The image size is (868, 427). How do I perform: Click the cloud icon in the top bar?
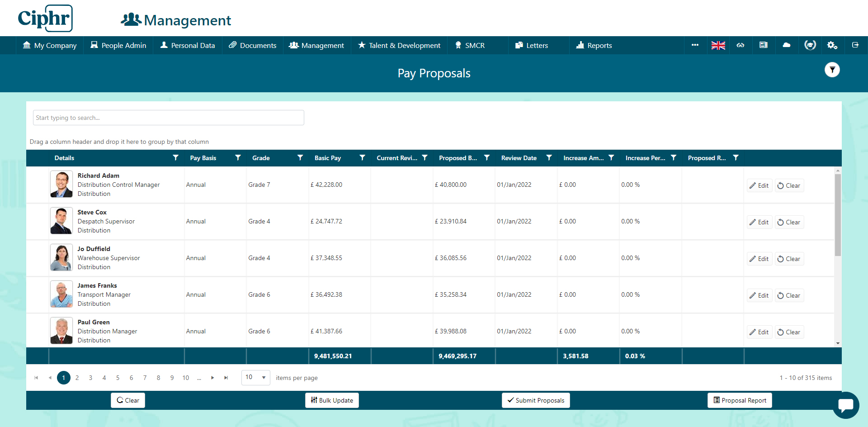pos(787,45)
